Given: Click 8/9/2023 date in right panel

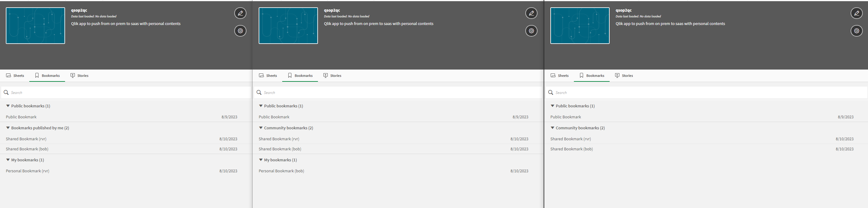Looking at the screenshot, I should pyautogui.click(x=845, y=117).
